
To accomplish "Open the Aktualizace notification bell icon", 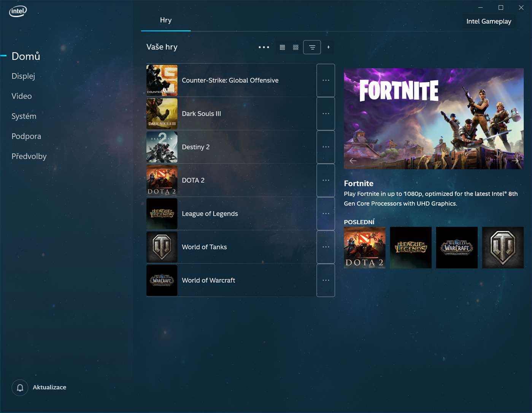I will tap(19, 388).
